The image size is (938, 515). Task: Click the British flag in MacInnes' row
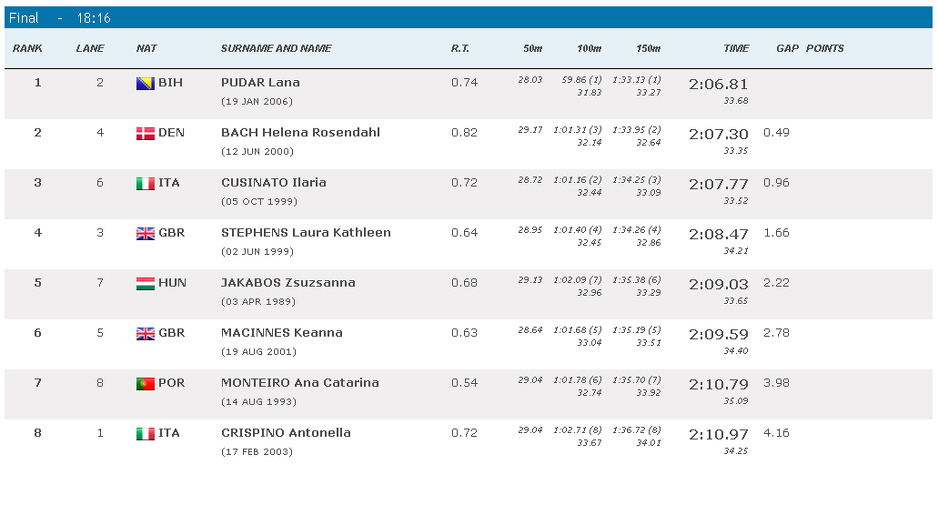(145, 333)
